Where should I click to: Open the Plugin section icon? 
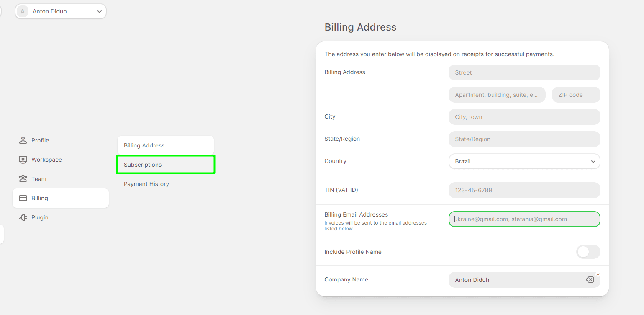[x=23, y=217]
